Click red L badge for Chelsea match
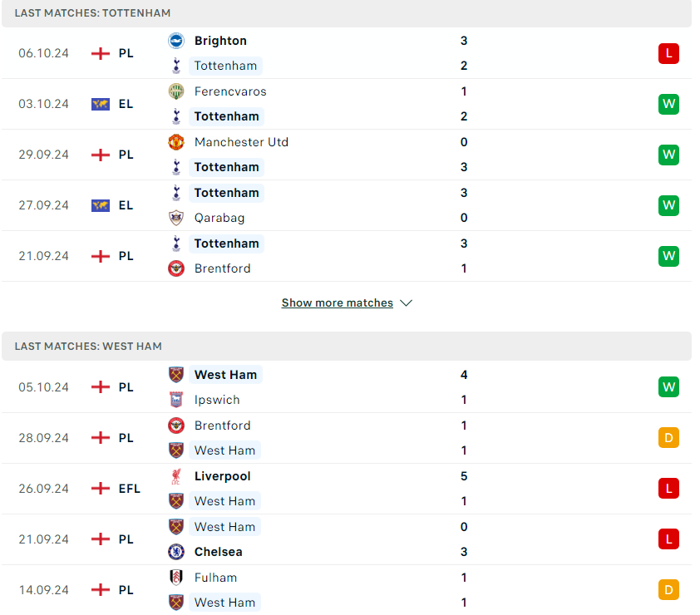The image size is (700, 615). (x=668, y=539)
